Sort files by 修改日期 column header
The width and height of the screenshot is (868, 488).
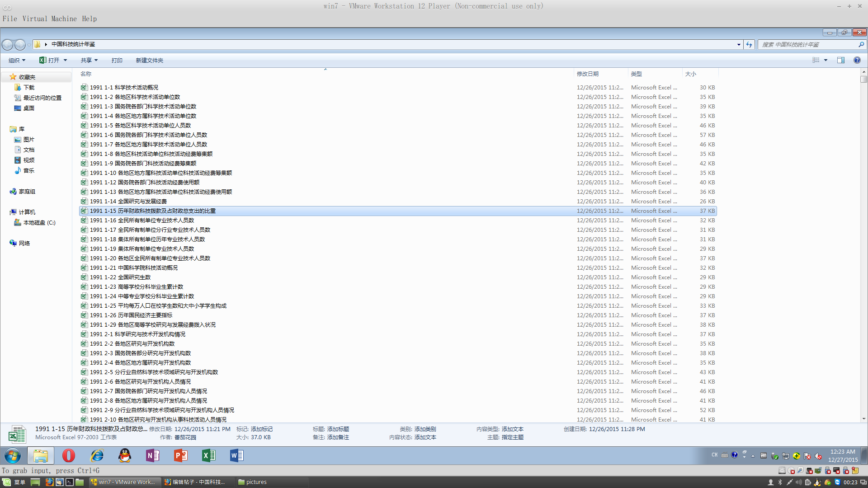tap(587, 74)
